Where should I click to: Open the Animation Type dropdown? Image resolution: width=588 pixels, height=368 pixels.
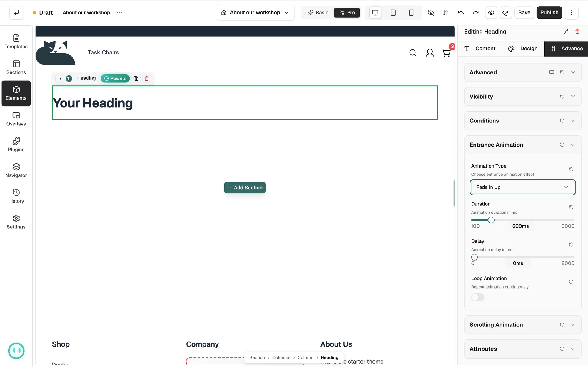point(522,187)
